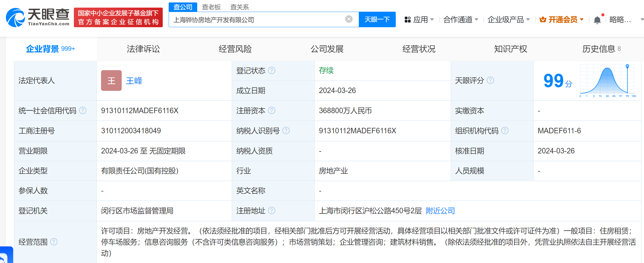Click the taxpayer ID value in 纳税人识别号 row

point(357,131)
